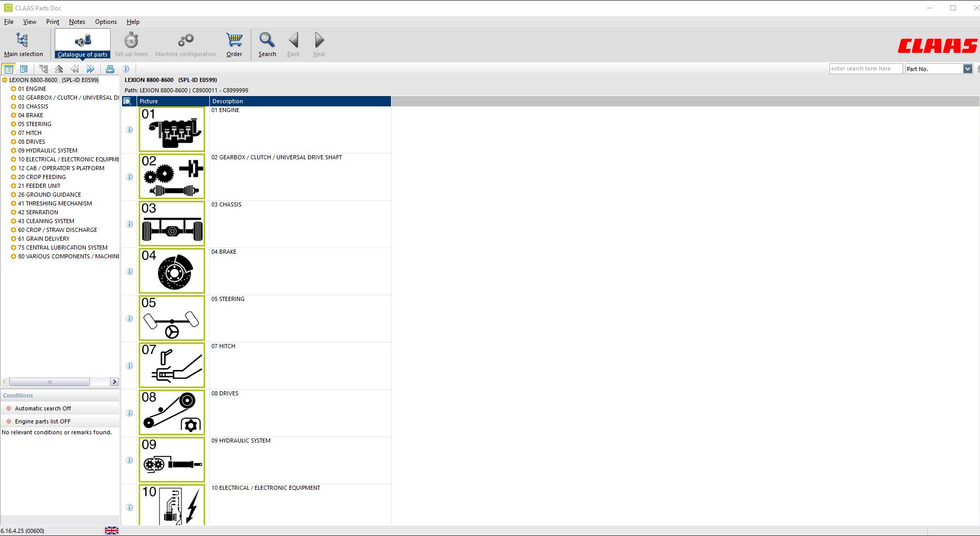Click the UK flag language icon
The width and height of the screenshot is (980, 536).
coord(112,530)
